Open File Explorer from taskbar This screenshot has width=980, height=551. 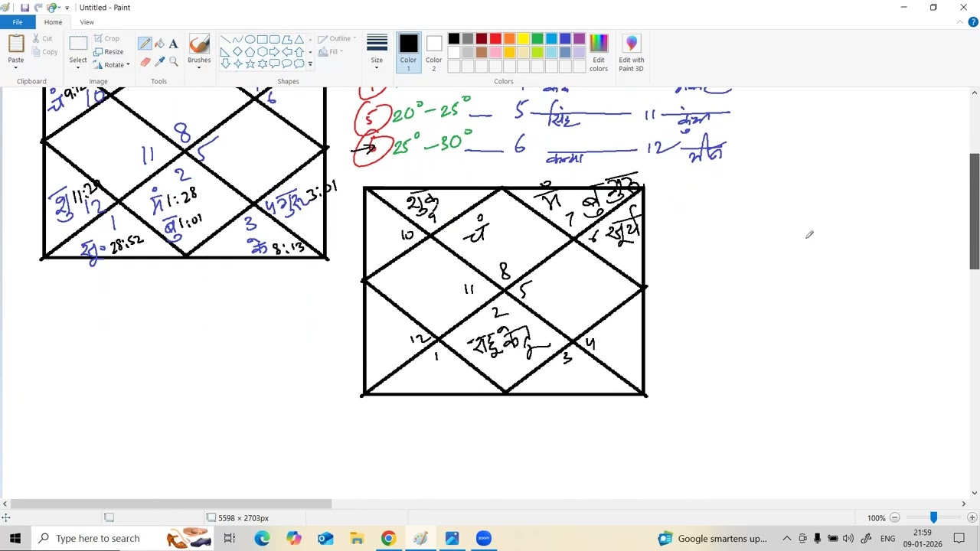coord(357,539)
